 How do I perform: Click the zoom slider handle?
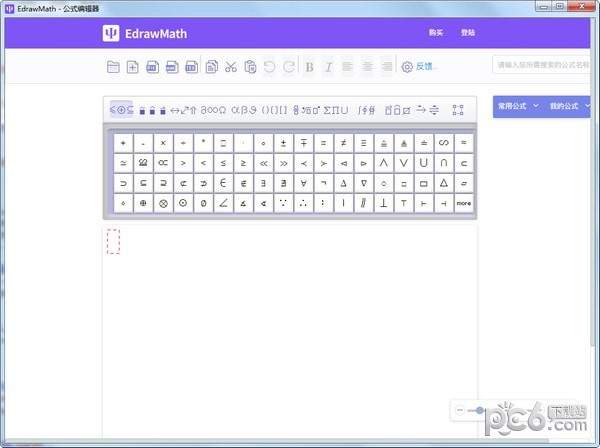click(481, 410)
